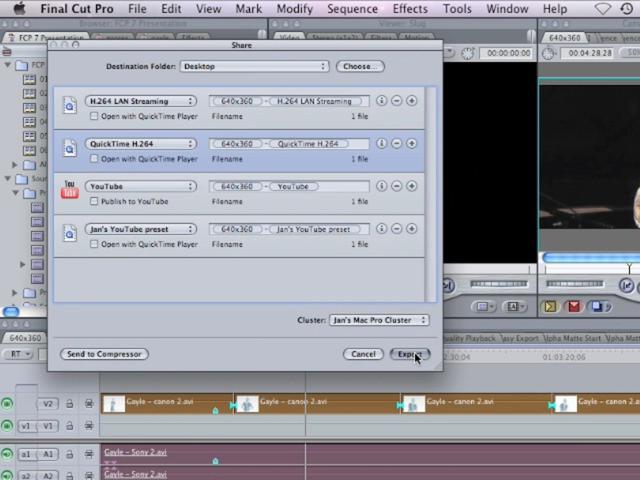Viewport: 640px width, 480px height.
Task: Toggle V1 track visibility
Action: [7, 426]
